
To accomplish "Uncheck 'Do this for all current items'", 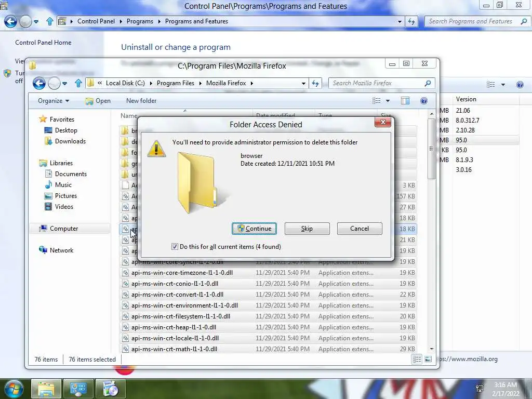I will [175, 247].
